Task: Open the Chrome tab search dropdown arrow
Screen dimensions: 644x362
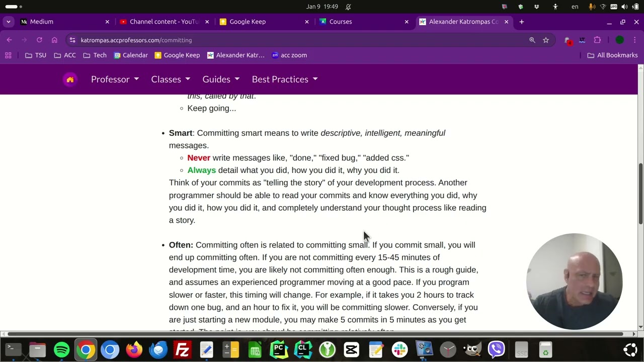Action: (9, 22)
